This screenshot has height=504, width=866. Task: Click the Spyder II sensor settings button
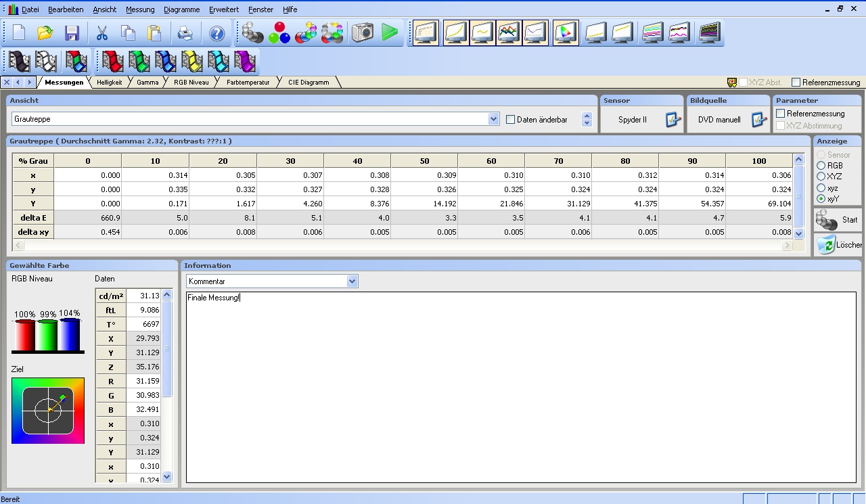click(x=673, y=120)
